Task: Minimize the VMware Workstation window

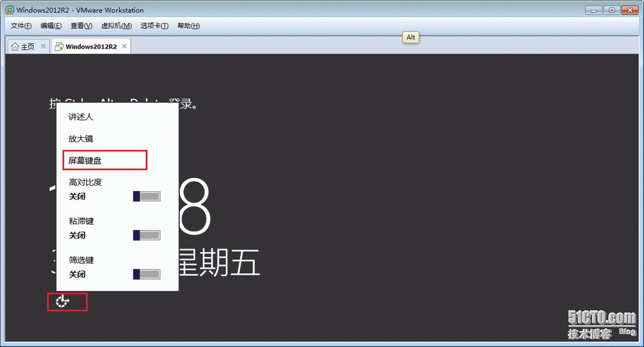Action: pos(595,10)
